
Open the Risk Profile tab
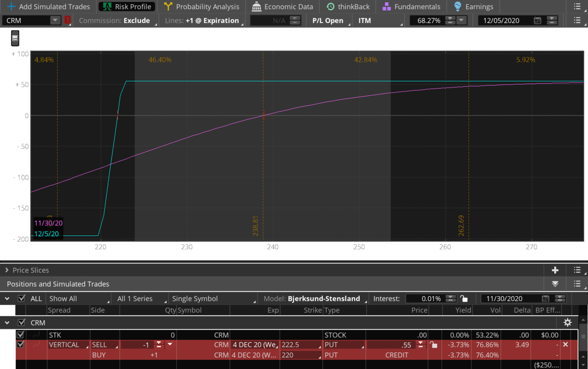(127, 7)
